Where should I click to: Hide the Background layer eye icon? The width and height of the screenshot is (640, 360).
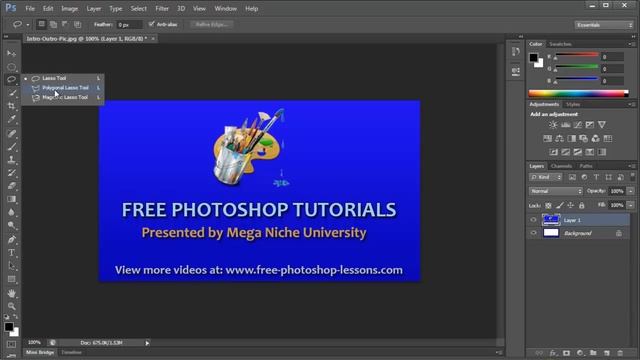533,233
